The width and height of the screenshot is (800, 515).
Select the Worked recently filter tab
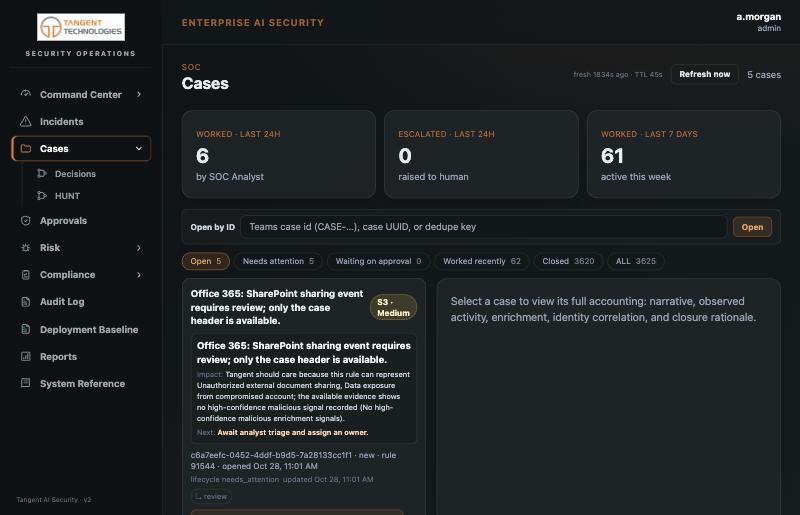pos(482,261)
